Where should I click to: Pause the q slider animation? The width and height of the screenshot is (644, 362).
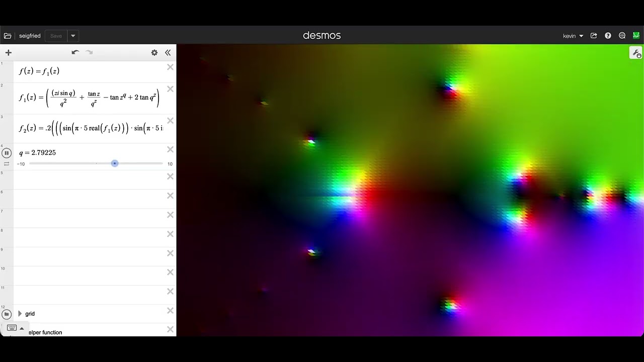pyautogui.click(x=7, y=153)
